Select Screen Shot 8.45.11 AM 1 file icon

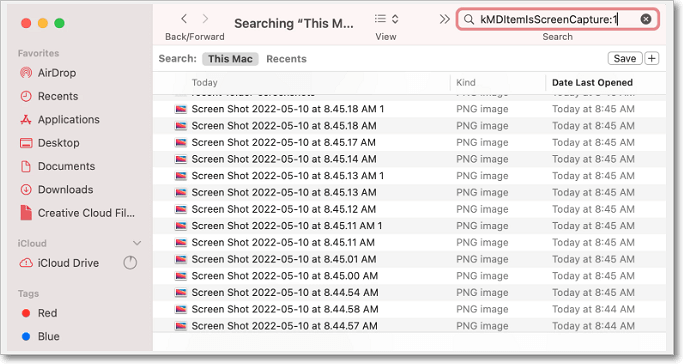tap(181, 226)
